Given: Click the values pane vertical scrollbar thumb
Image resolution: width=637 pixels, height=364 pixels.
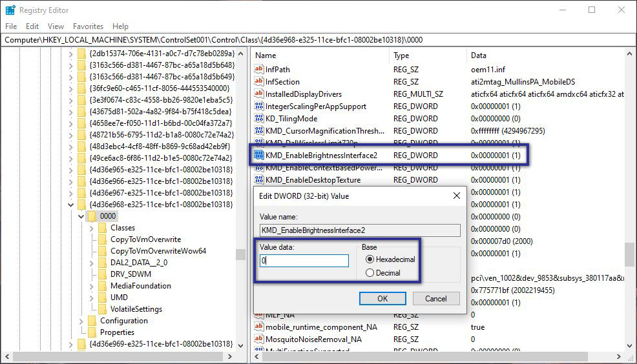Looking at the screenshot, I should (629, 254).
